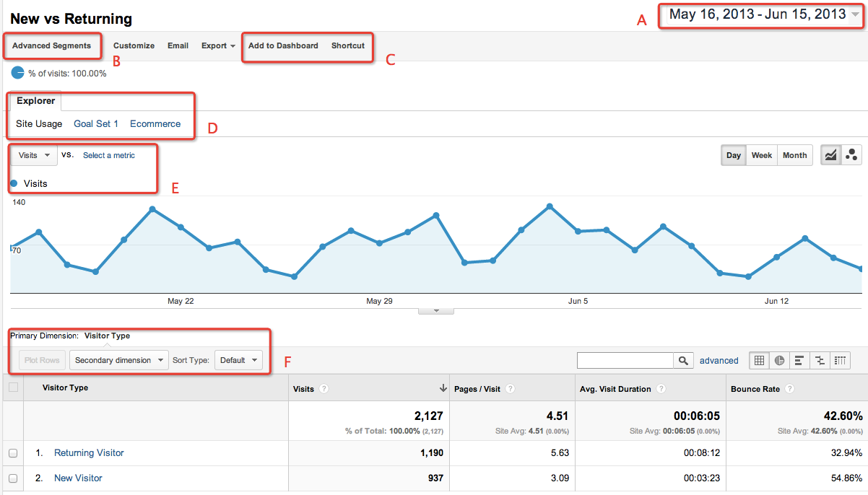Open the Sort Type Default dropdown

238,360
